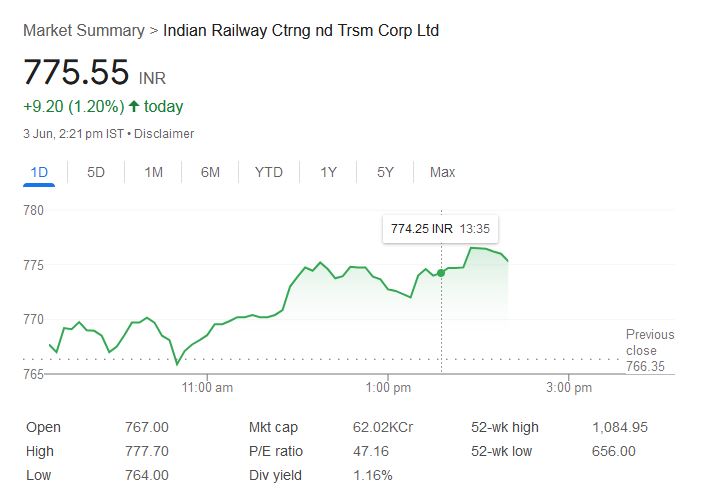Click the green dot marker on the chart
720x504 pixels.
(x=441, y=272)
